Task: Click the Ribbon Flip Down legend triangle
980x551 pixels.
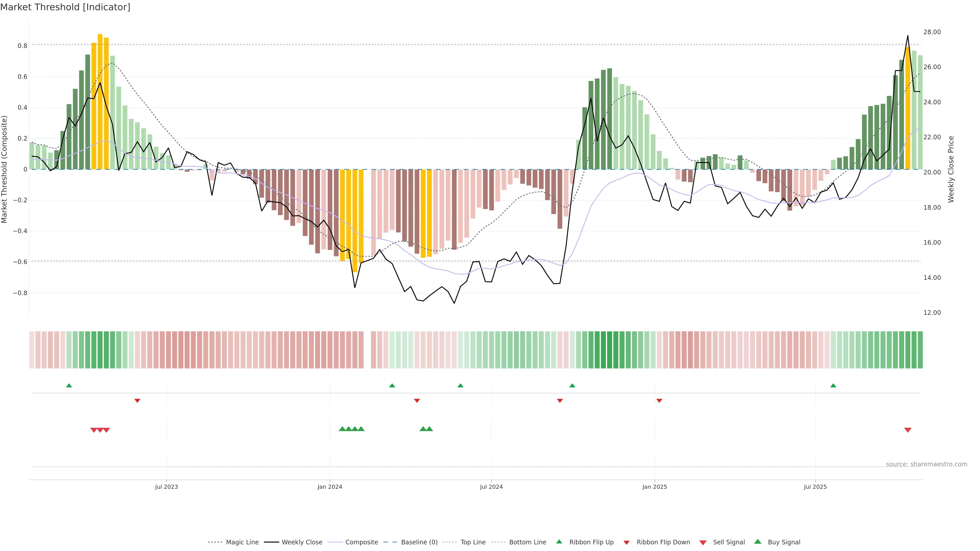Action: pyautogui.click(x=627, y=543)
